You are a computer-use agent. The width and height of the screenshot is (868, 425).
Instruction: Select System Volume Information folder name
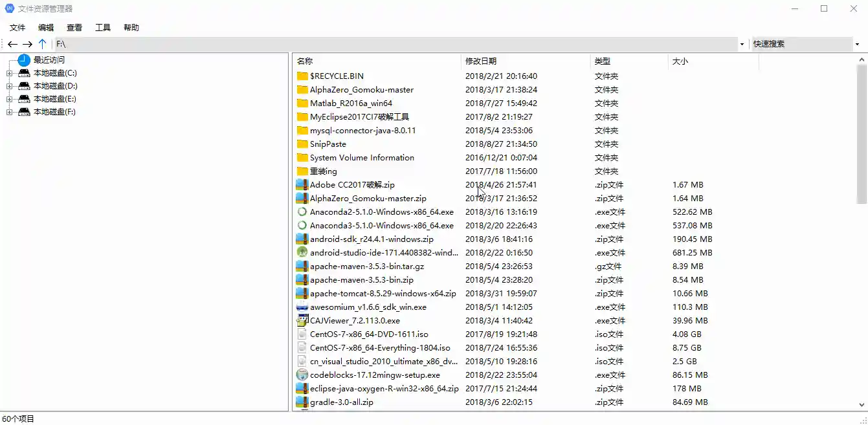pos(362,158)
